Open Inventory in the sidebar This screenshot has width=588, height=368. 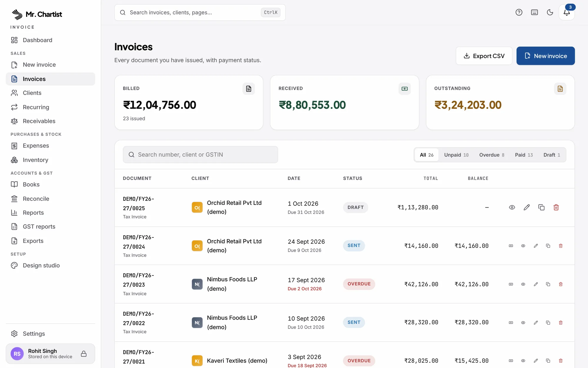point(51,160)
